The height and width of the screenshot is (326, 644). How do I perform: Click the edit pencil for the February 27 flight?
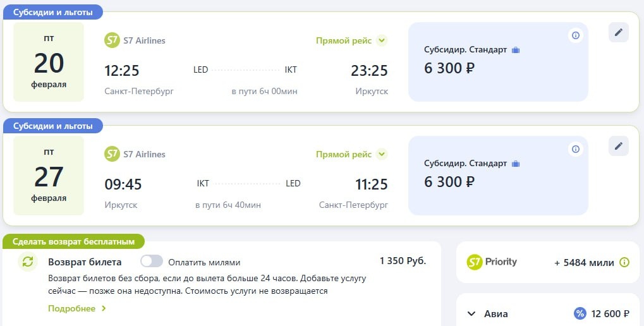point(619,146)
